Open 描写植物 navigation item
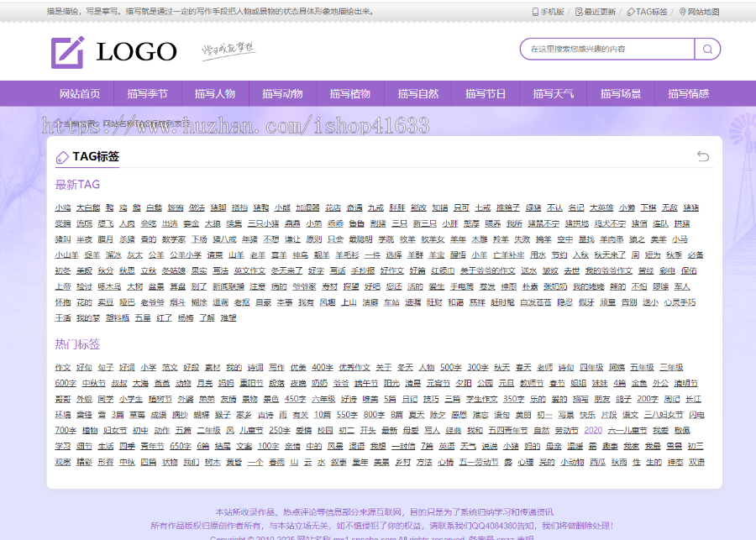Image resolution: width=756 pixels, height=540 pixels. tap(350, 93)
